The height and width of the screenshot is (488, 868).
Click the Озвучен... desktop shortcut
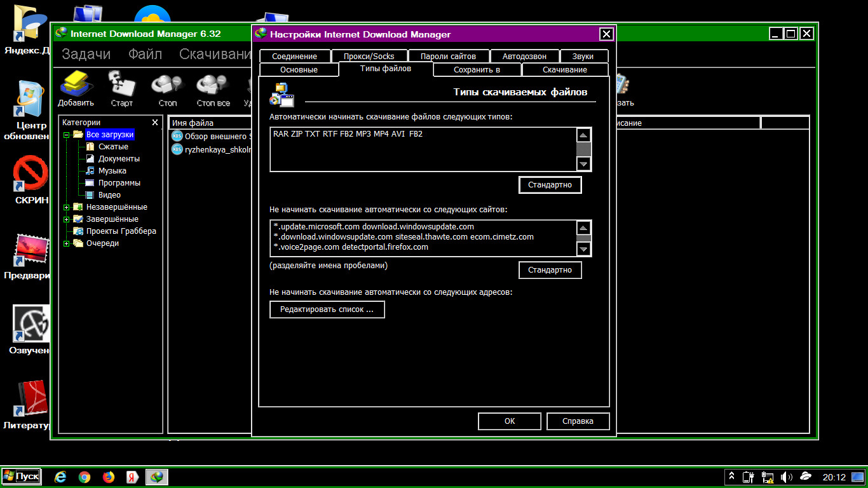pyautogui.click(x=29, y=330)
